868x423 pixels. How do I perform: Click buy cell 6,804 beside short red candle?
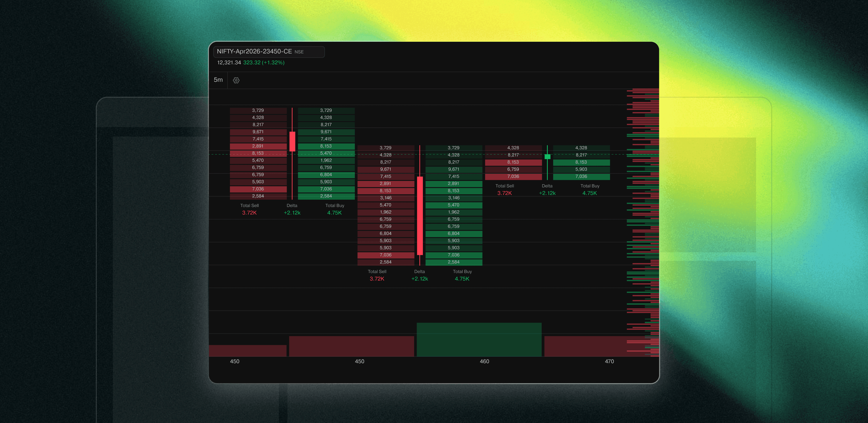pos(326,175)
